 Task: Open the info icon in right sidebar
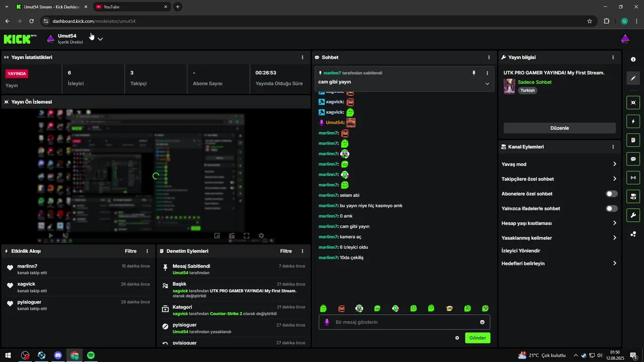(633, 59)
